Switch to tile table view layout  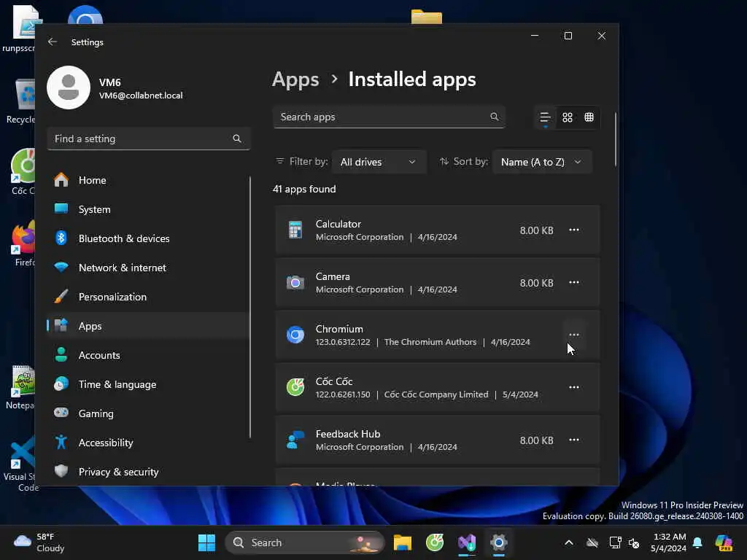pyautogui.click(x=589, y=117)
